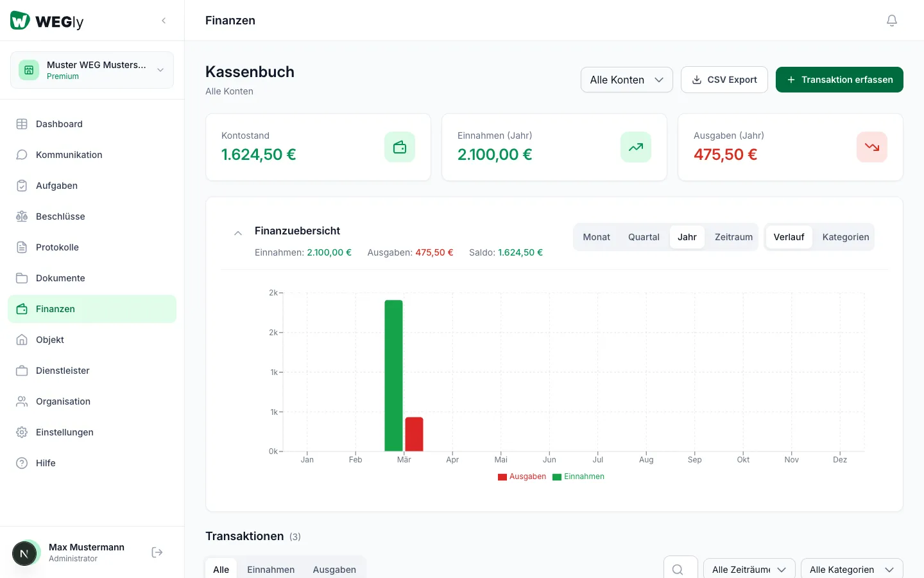Open the Kommunikation chat bubble icon
Viewport: 924px width, 578px height.
pyautogui.click(x=21, y=154)
